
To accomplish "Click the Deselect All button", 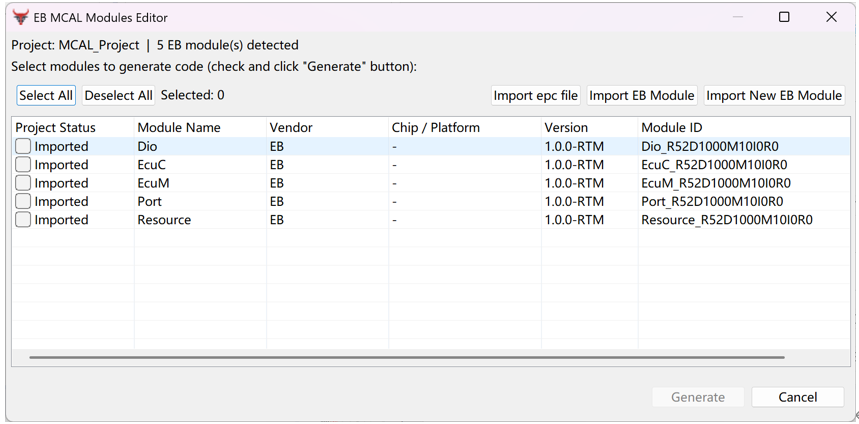I will coord(118,95).
